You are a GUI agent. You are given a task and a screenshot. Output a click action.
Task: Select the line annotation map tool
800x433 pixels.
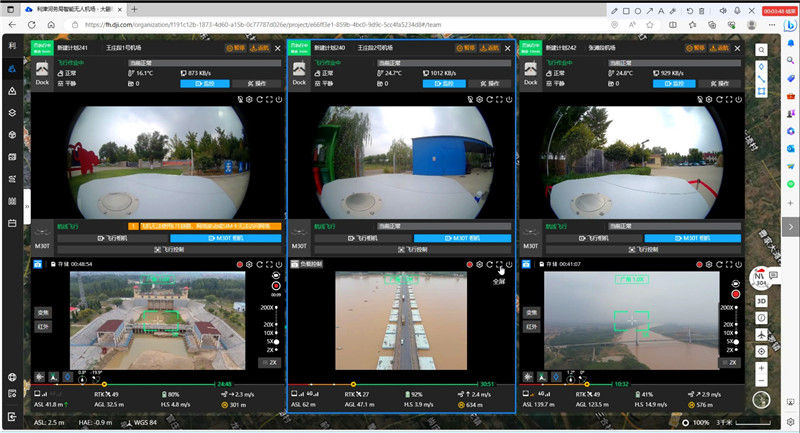click(x=761, y=79)
